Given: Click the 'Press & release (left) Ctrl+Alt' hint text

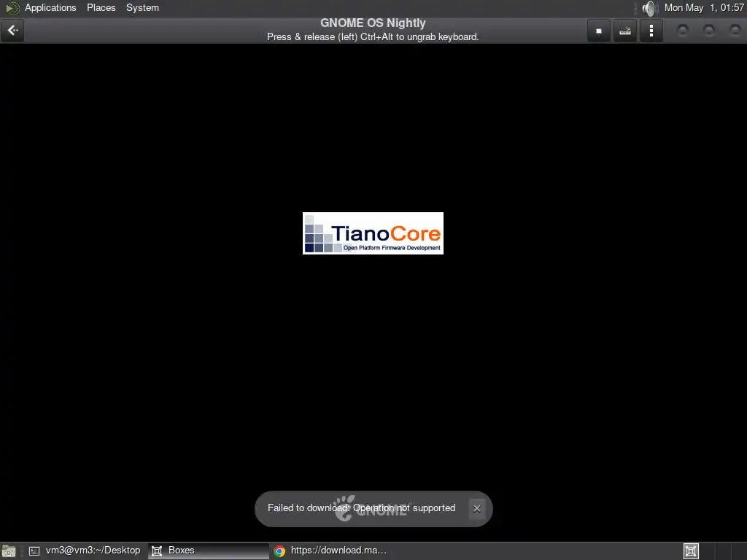Looking at the screenshot, I should [373, 36].
